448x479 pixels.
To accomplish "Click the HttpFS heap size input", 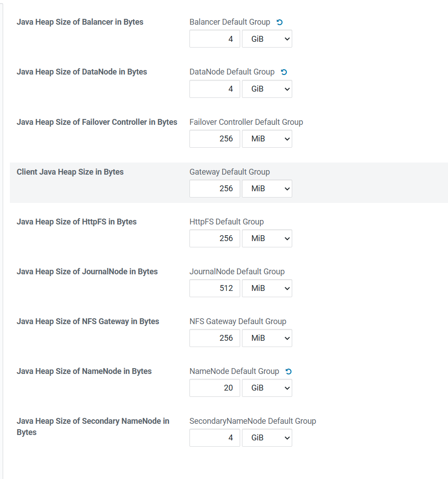I will pyautogui.click(x=215, y=238).
